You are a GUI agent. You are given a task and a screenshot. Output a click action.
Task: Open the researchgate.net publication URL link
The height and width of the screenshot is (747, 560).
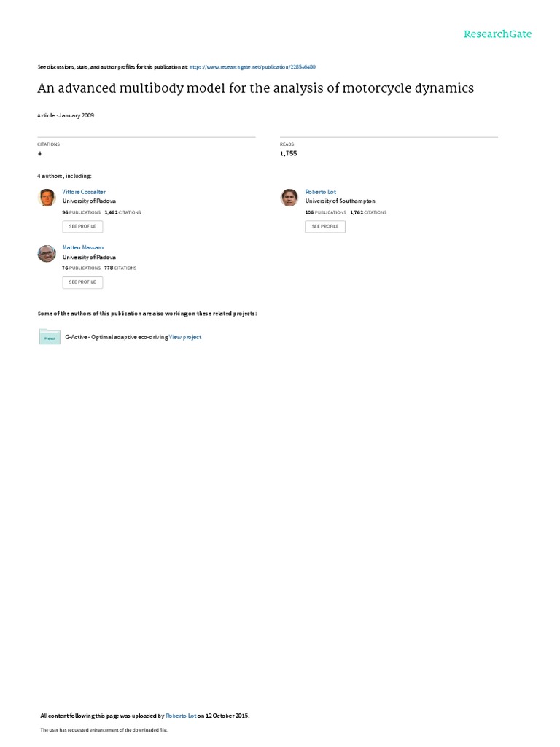[x=252, y=67]
